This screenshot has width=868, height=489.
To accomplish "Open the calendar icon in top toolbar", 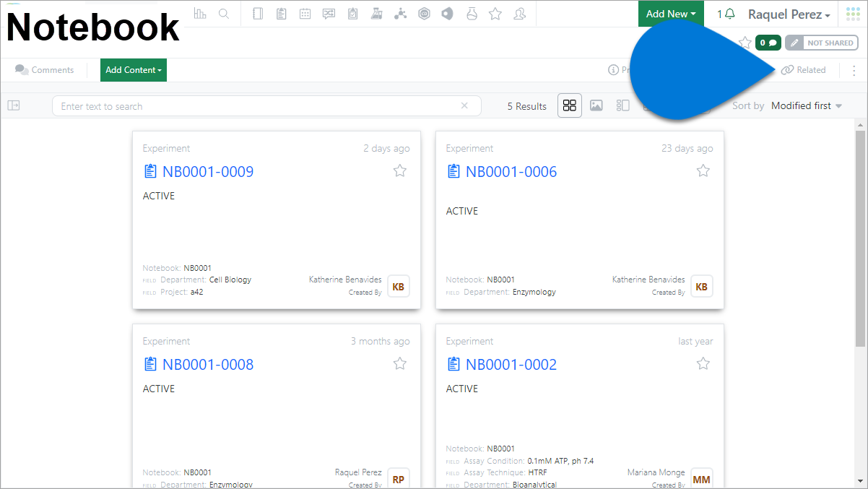I will coord(305,14).
